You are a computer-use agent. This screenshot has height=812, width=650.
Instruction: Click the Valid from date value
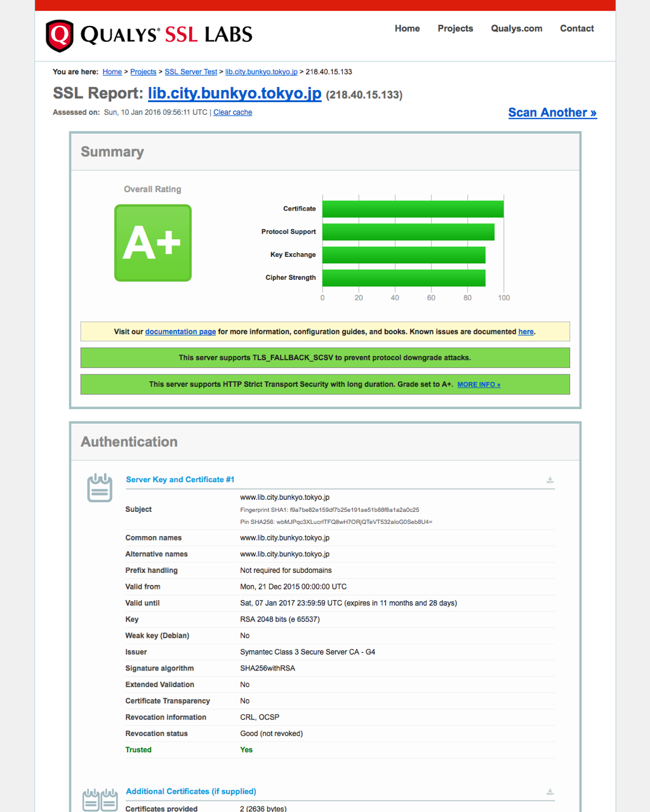(x=293, y=587)
